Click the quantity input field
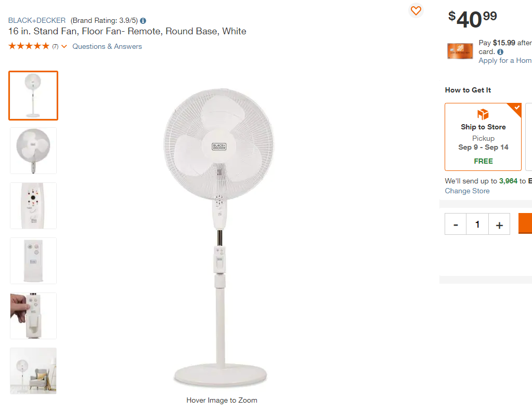The height and width of the screenshot is (412, 532). [x=477, y=224]
